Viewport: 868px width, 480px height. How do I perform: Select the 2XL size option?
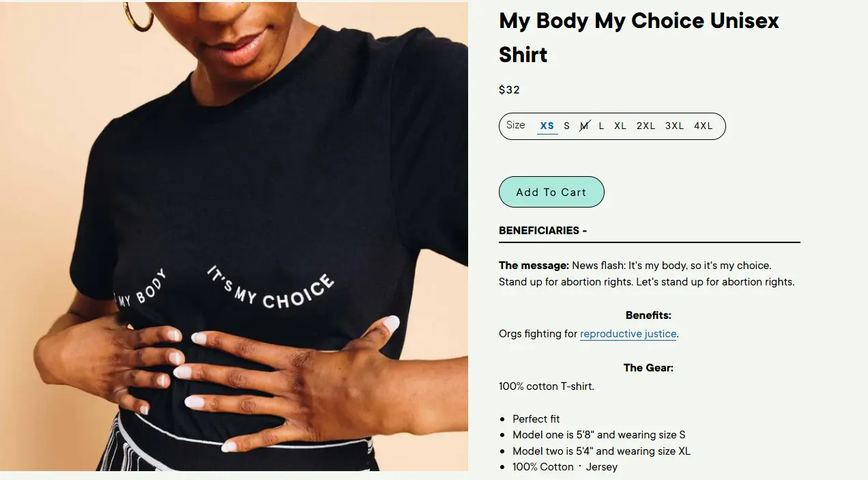pos(646,126)
